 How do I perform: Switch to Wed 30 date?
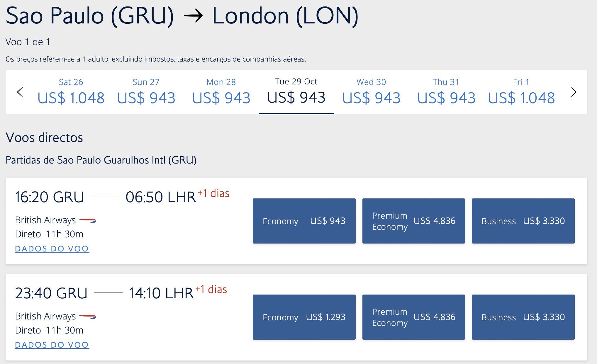(x=371, y=92)
